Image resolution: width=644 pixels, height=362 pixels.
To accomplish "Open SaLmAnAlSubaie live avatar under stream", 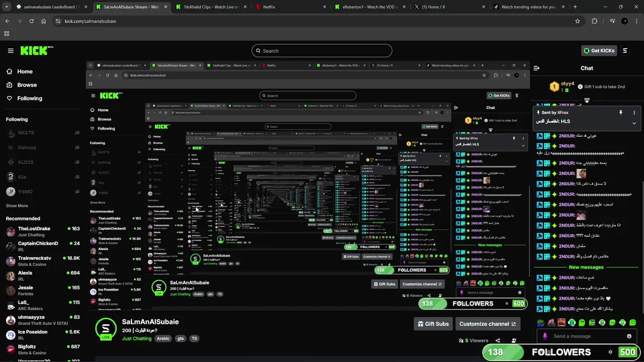I will click(x=106, y=329).
